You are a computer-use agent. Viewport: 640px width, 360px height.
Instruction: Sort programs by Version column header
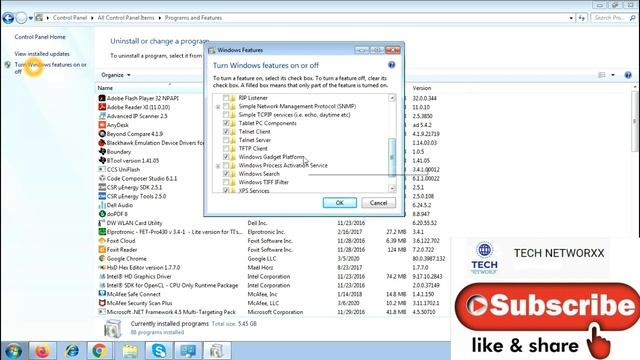tap(422, 88)
